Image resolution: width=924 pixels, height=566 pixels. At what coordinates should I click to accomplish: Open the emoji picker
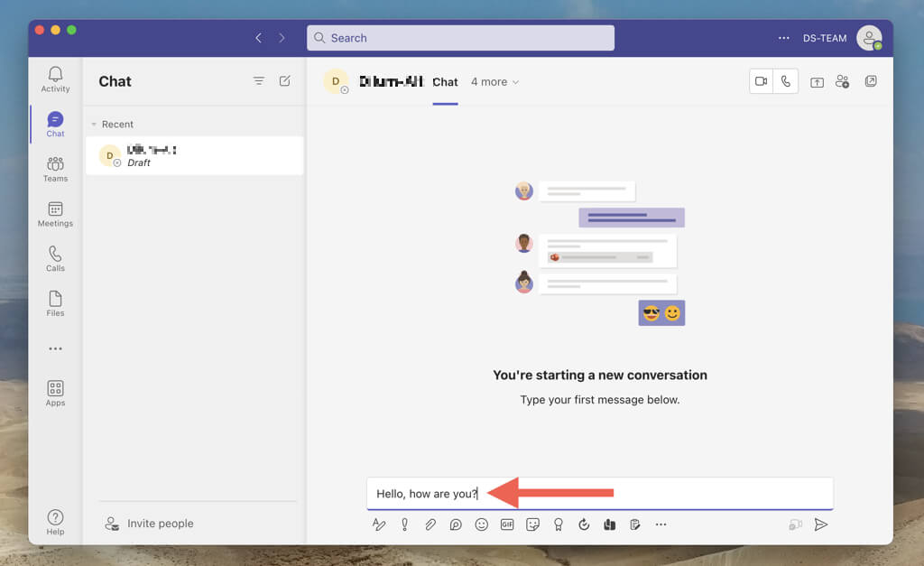[482, 524]
